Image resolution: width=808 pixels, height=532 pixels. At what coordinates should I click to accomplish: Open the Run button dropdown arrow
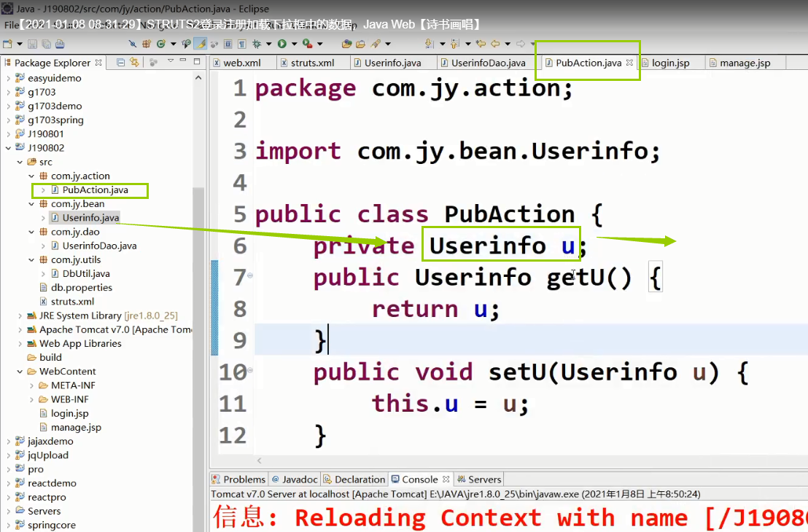pyautogui.click(x=294, y=44)
